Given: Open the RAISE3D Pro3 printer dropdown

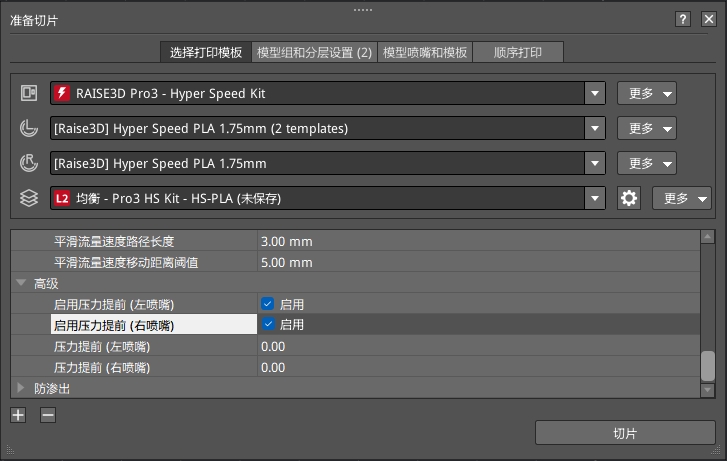Looking at the screenshot, I should click(595, 93).
